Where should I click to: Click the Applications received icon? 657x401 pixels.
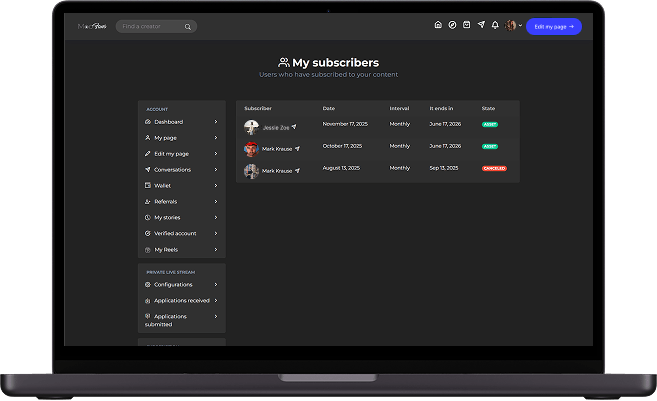coord(147,301)
